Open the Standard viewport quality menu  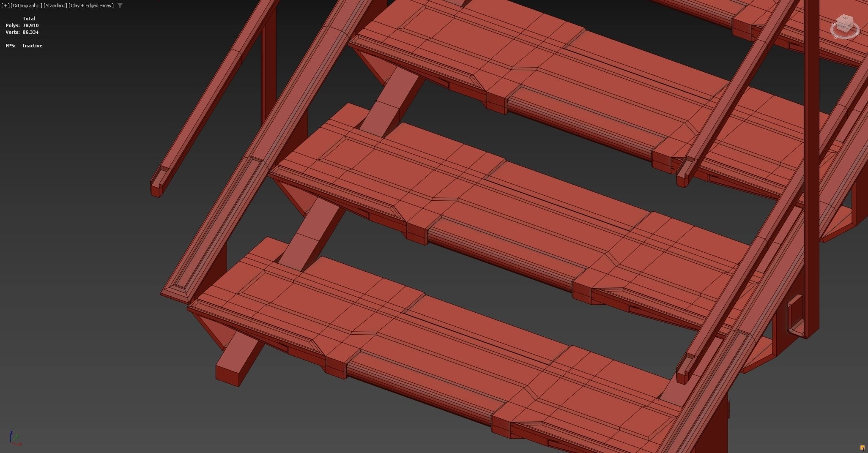coord(55,5)
